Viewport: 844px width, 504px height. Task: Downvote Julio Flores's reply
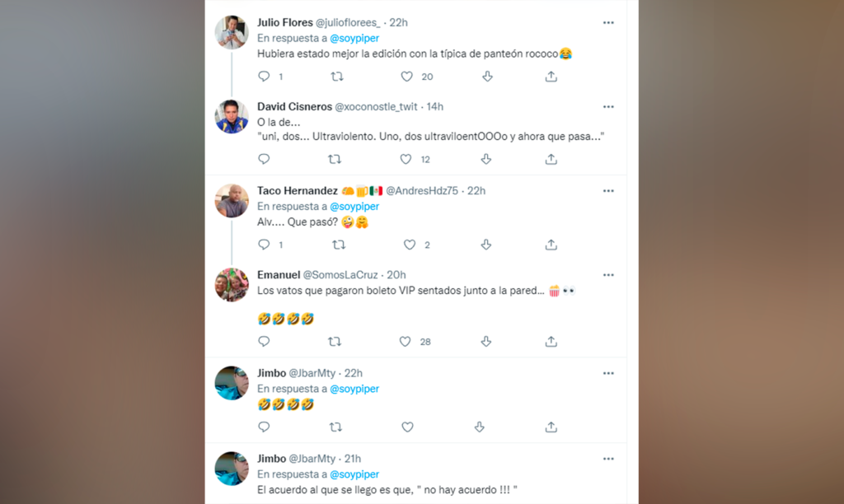(487, 77)
